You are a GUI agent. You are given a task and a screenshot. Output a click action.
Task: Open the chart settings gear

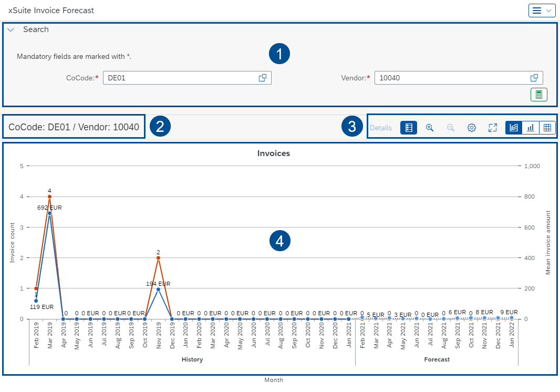point(471,127)
